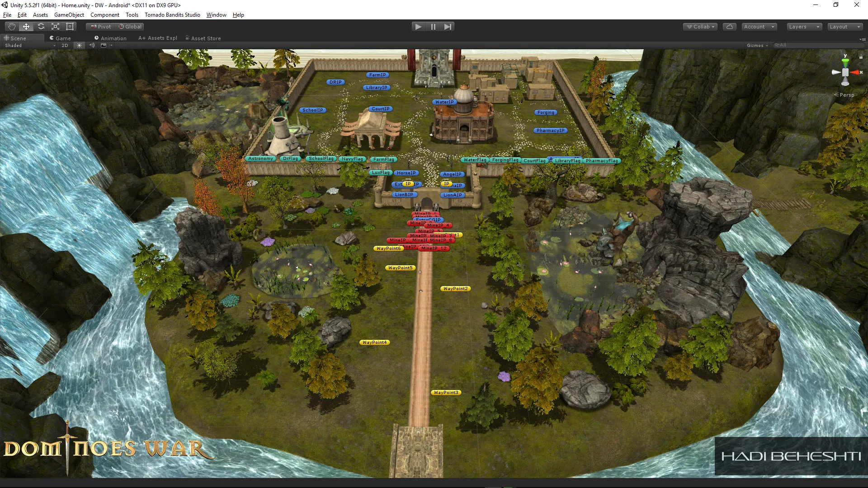
Task: Select the Hand tool
Action: pyautogui.click(x=12, y=27)
